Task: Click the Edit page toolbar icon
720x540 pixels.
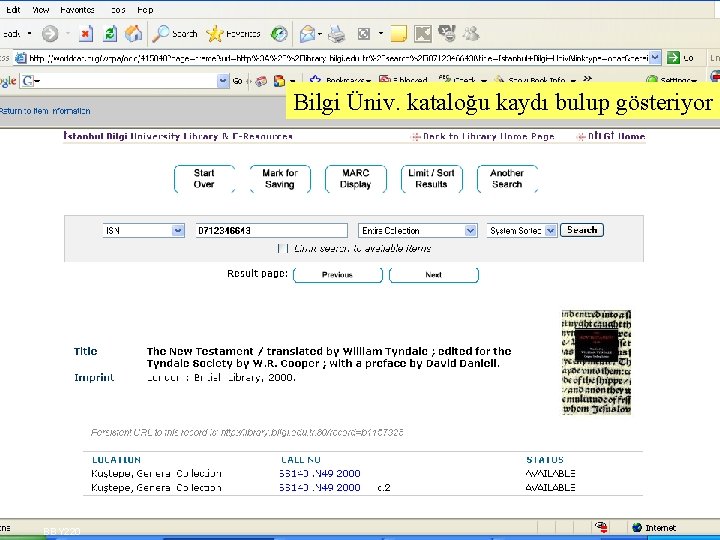Action: pyautogui.click(x=364, y=34)
